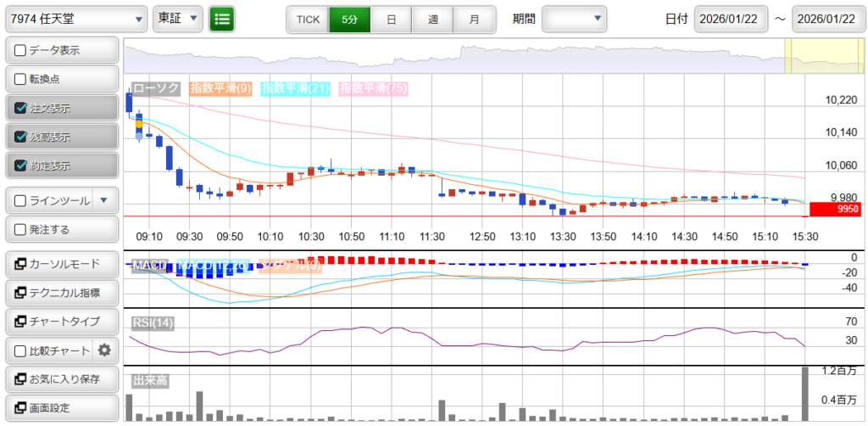The height and width of the screenshot is (426, 868).
Task: Open the 東証 exchange dropdown
Action: (178, 19)
